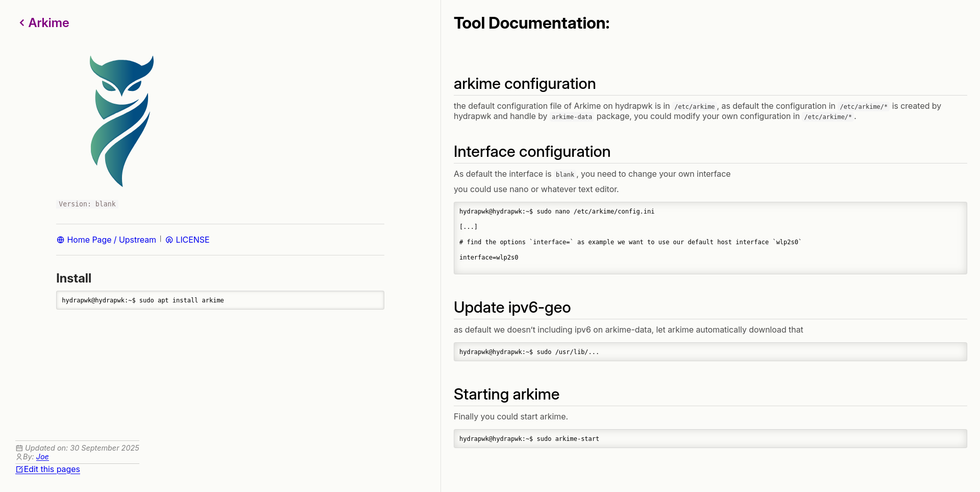Screen dimensions: 980x492
Task: Select the inline /etc/arkime code text
Action: (695, 106)
